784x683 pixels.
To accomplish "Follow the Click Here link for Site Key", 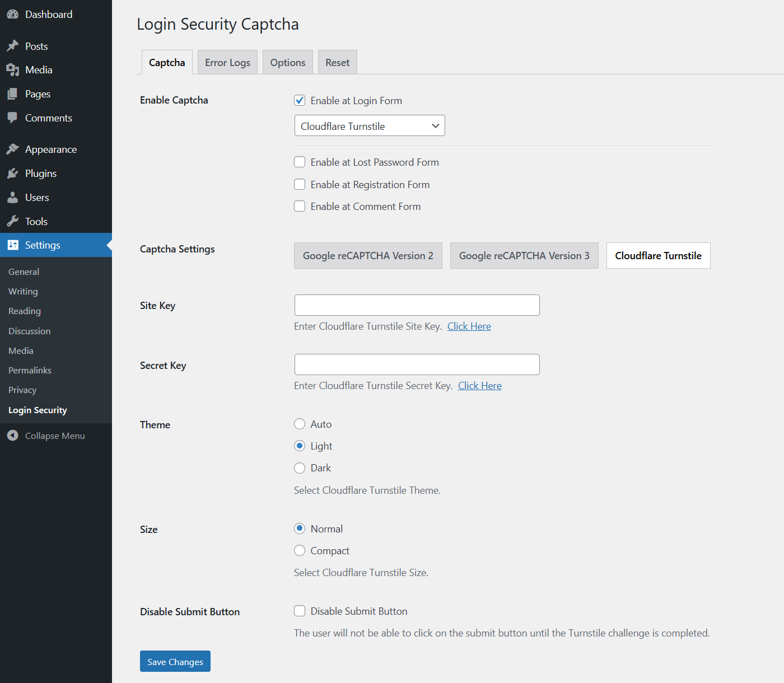I will [x=469, y=326].
